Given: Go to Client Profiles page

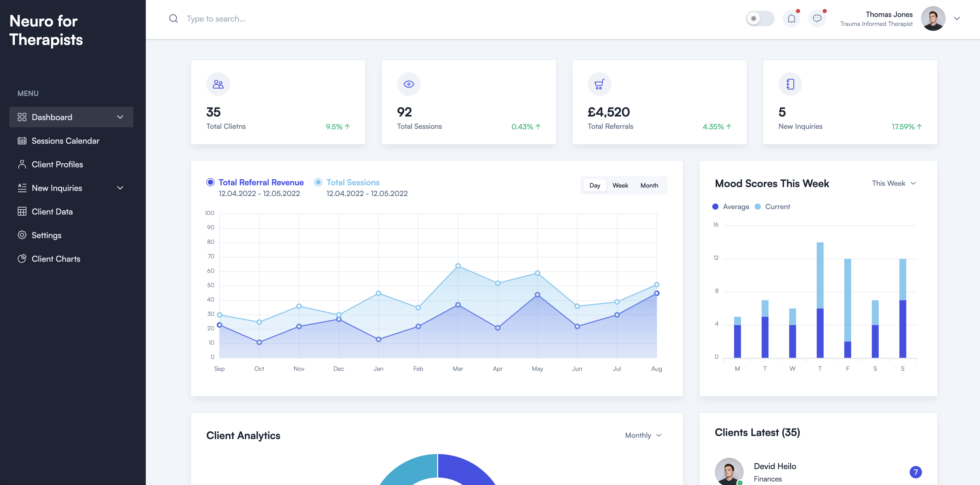Looking at the screenshot, I should pos(71,164).
